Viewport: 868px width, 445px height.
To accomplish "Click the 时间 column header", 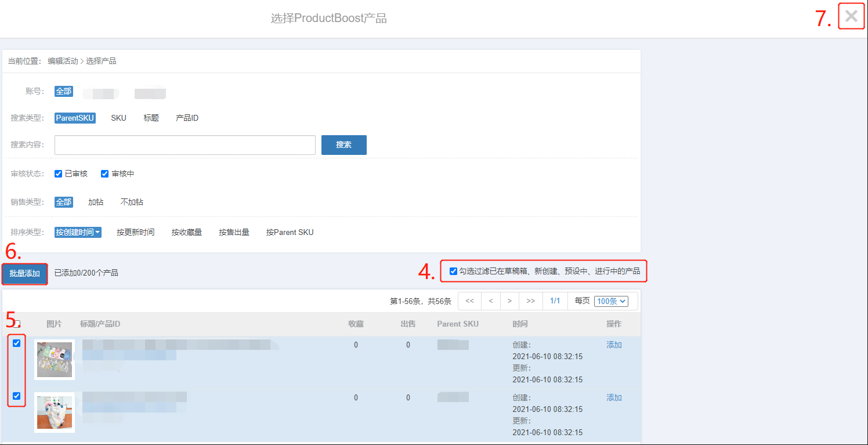I will coord(520,324).
